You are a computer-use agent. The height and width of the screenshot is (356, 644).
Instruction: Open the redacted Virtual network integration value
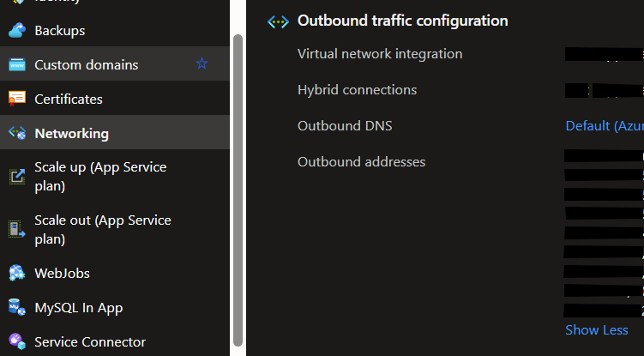coord(604,54)
